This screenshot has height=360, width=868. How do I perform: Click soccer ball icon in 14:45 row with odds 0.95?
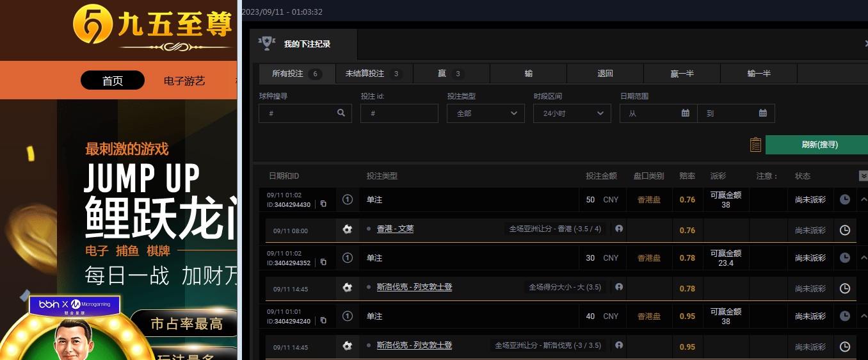pyautogui.click(x=348, y=346)
